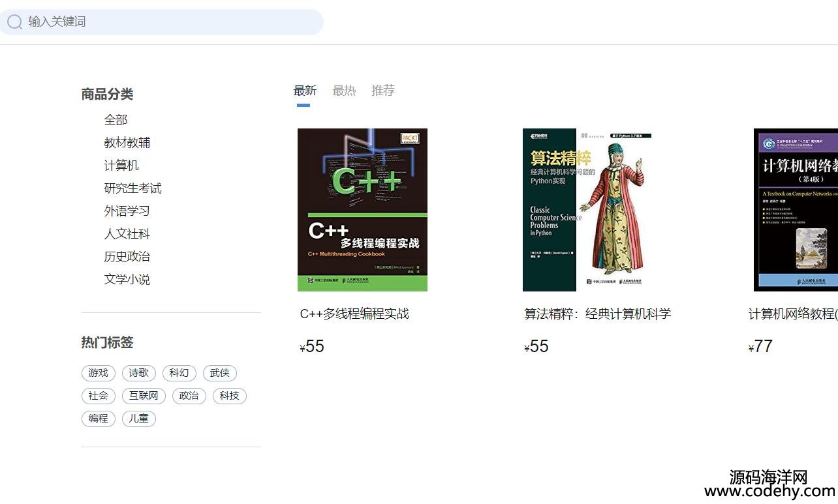Open the 算法精粹 book cover image
The image size is (838, 504).
[587, 210]
